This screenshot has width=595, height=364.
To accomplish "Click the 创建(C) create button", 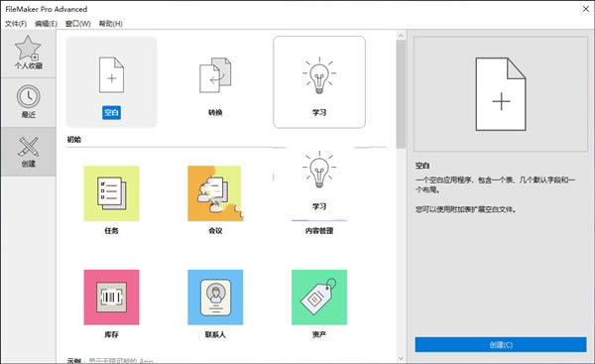I will pyautogui.click(x=501, y=344).
